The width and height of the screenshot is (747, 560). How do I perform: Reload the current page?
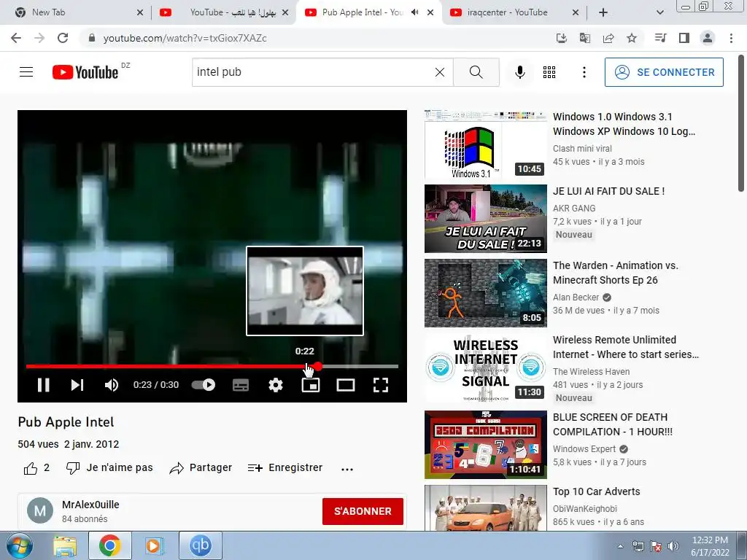[x=63, y=38]
